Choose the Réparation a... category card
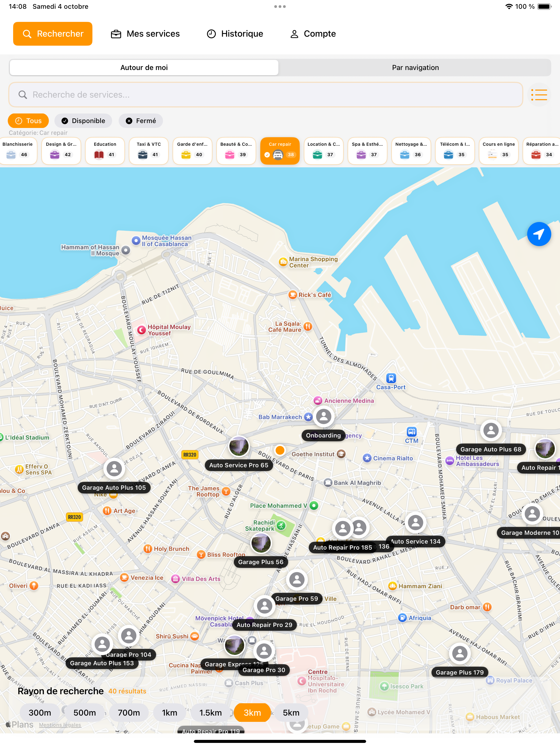560x747 pixels. click(x=541, y=151)
